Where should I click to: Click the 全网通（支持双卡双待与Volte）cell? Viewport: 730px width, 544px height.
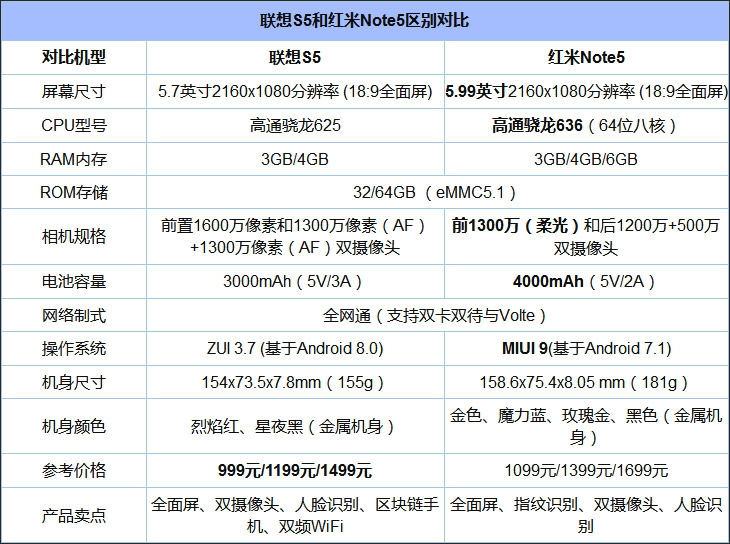[x=438, y=315]
